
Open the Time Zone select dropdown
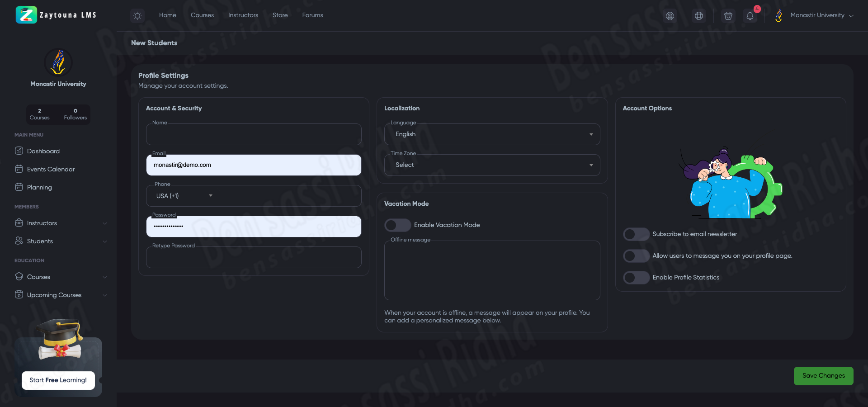(x=492, y=165)
